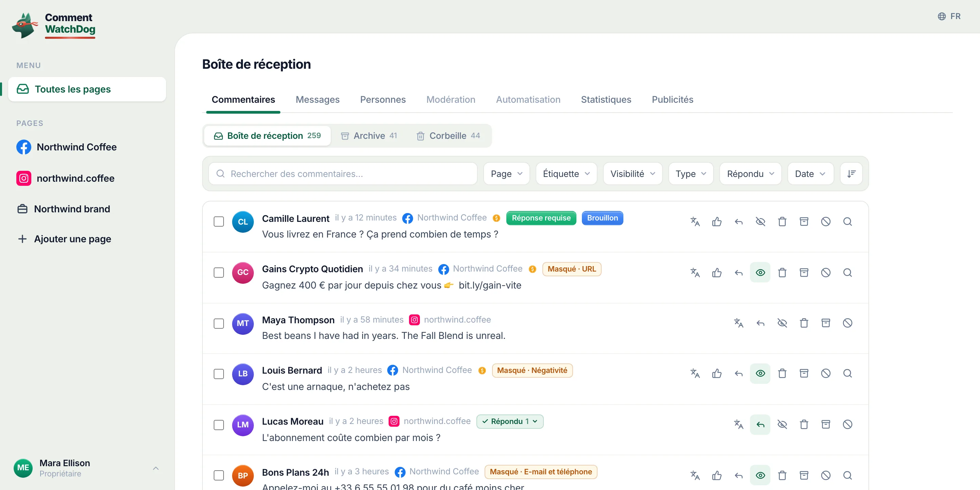The width and height of the screenshot is (980, 490).
Task: Click the sort order icon
Action: [x=851, y=174]
